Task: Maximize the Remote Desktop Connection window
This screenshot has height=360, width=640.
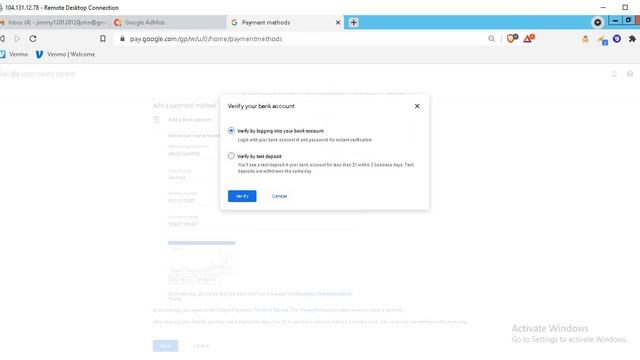Action: click(625, 7)
